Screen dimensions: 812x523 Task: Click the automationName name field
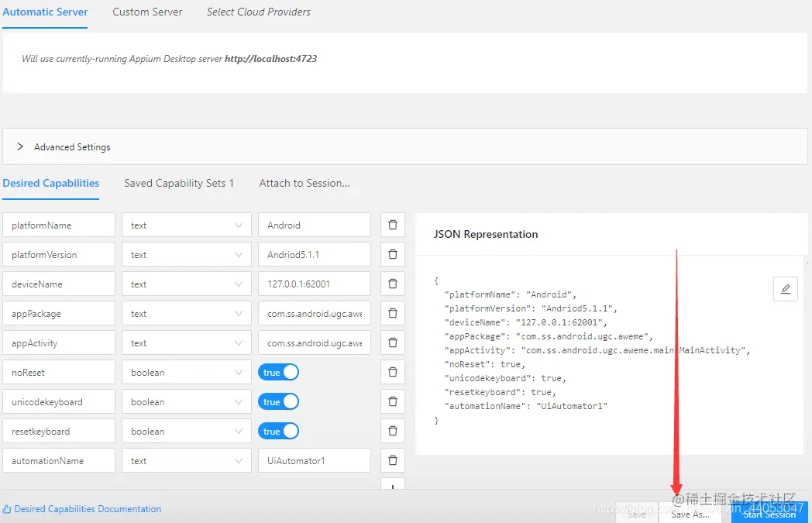click(59, 461)
